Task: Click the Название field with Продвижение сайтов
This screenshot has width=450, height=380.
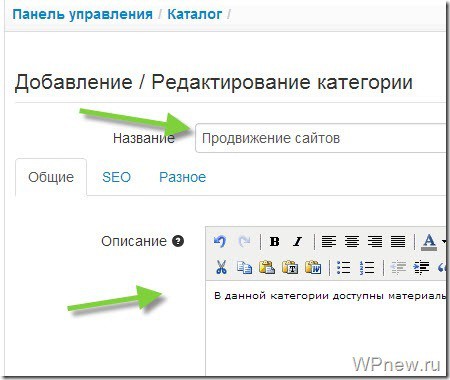Action: click(320, 138)
